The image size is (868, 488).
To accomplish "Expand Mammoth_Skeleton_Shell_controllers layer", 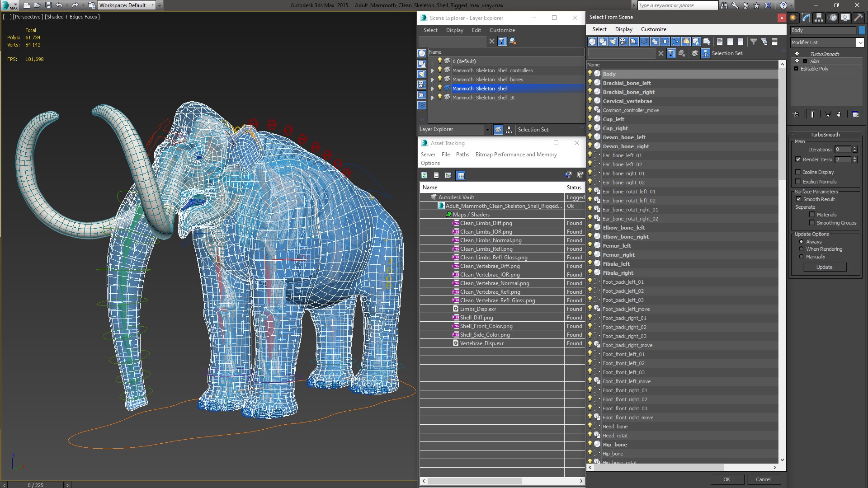I will (x=432, y=70).
